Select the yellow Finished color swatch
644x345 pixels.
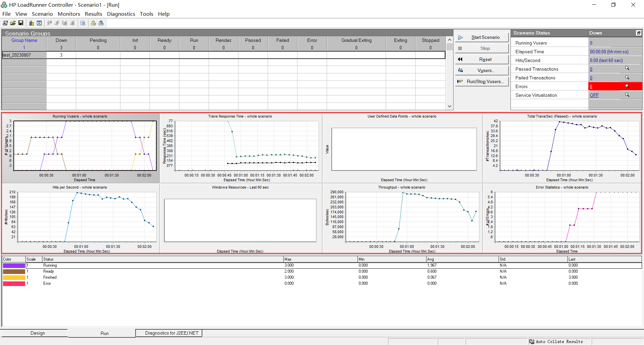coord(14,277)
